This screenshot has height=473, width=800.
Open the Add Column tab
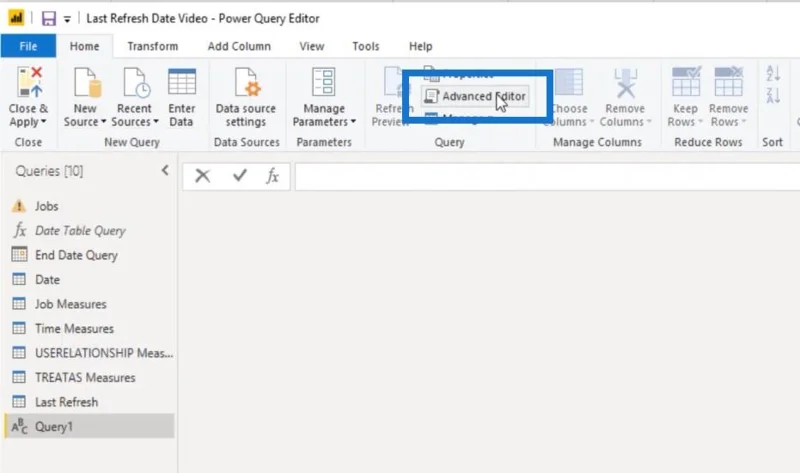pos(239,46)
